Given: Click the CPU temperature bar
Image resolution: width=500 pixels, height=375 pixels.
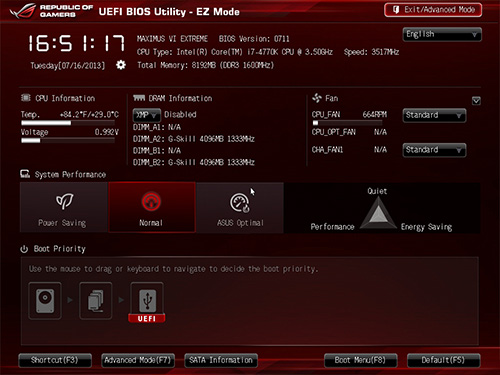Looking at the screenshot, I should pos(68,123).
